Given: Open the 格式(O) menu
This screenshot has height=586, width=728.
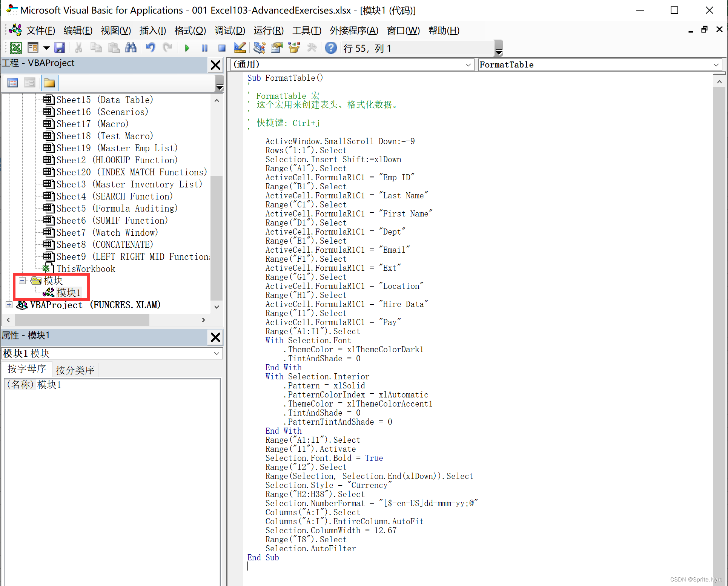Looking at the screenshot, I should [x=190, y=31].
